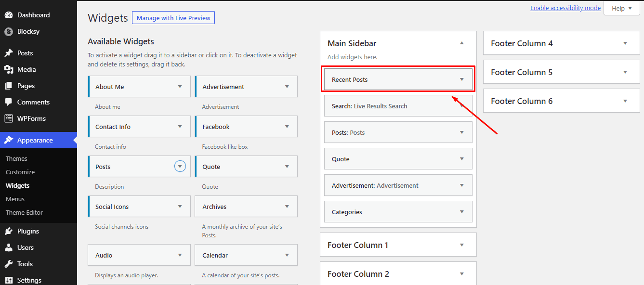The image size is (644, 285).
Task: Click the Blocksy logo icon
Action: click(x=9, y=31)
